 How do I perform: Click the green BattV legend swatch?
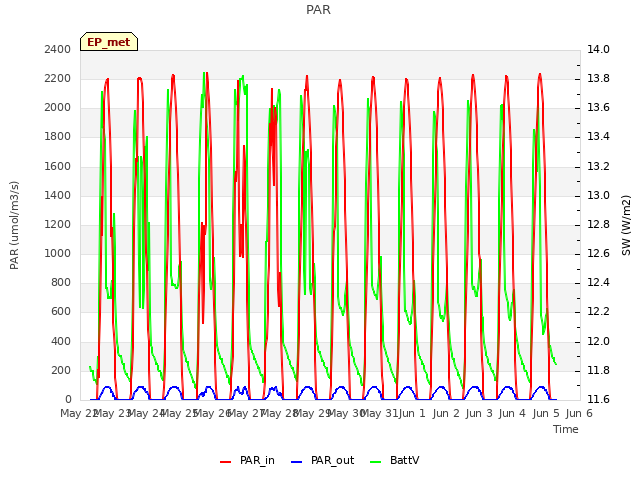(375, 462)
